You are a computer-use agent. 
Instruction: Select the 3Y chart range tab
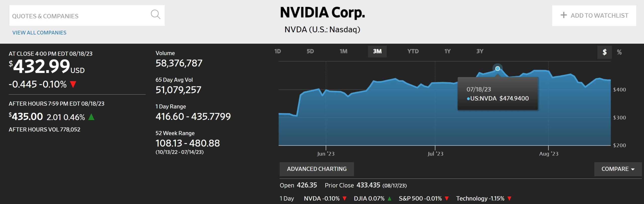480,52
